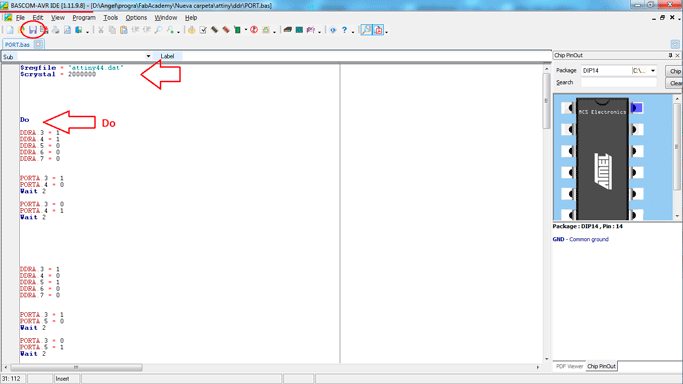Click the ATMEL chip body image
Viewport: 683px width, 384px height.
(602, 159)
